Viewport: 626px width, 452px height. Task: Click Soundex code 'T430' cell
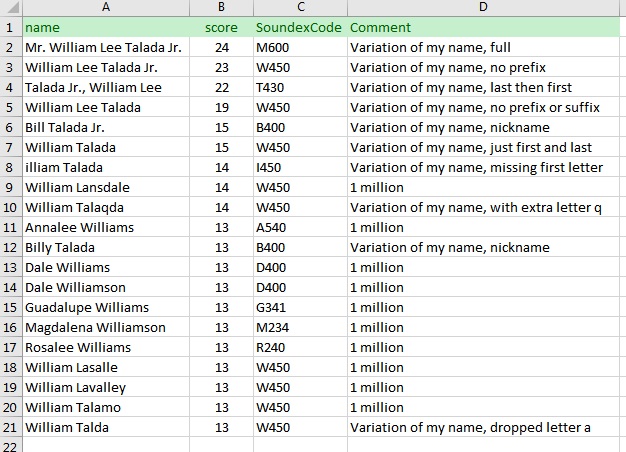coord(298,88)
